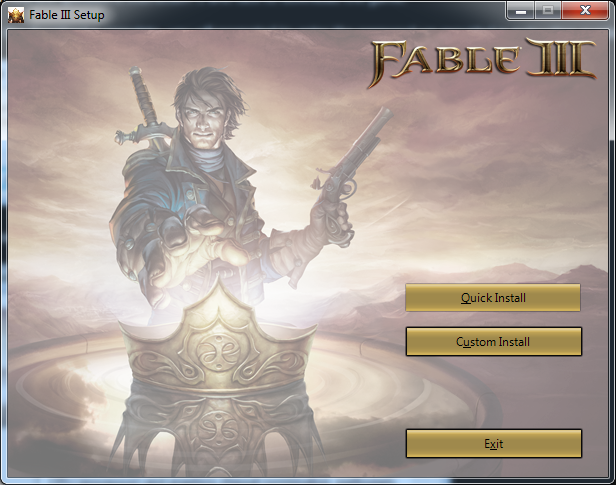
Task: Minimize the Fable III Setup window
Action: click(521, 11)
